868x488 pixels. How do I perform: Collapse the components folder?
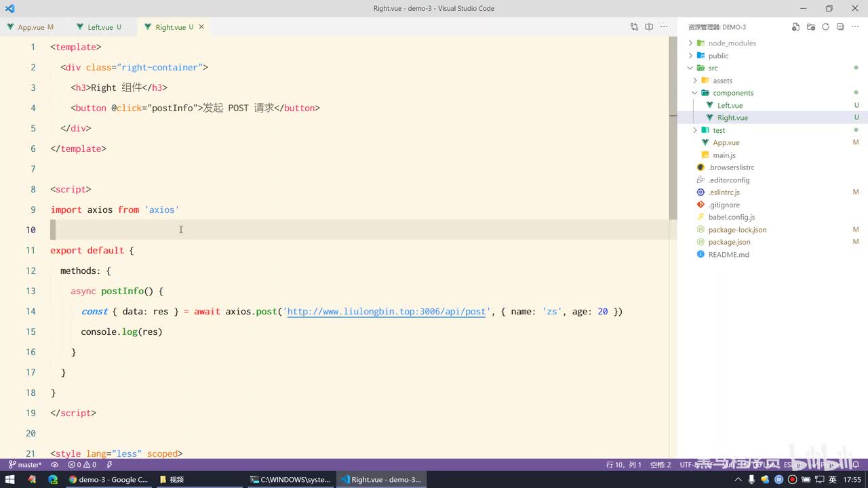(733, 93)
